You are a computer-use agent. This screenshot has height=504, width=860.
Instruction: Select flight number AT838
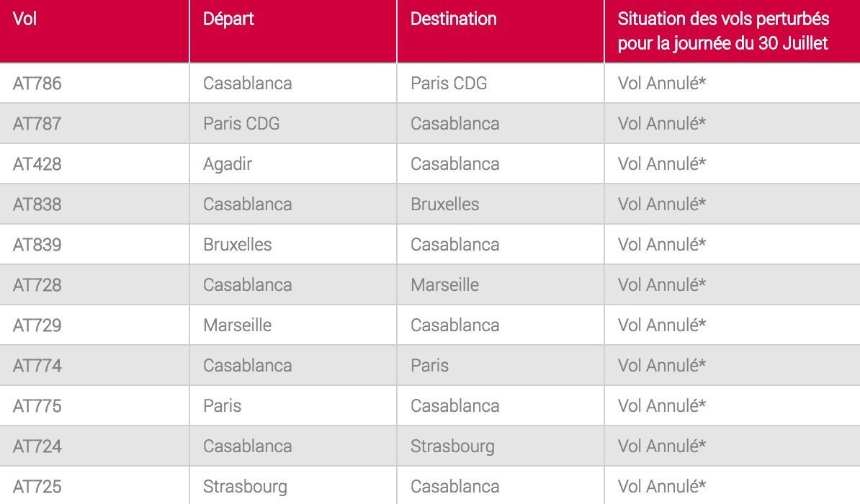pos(37,204)
